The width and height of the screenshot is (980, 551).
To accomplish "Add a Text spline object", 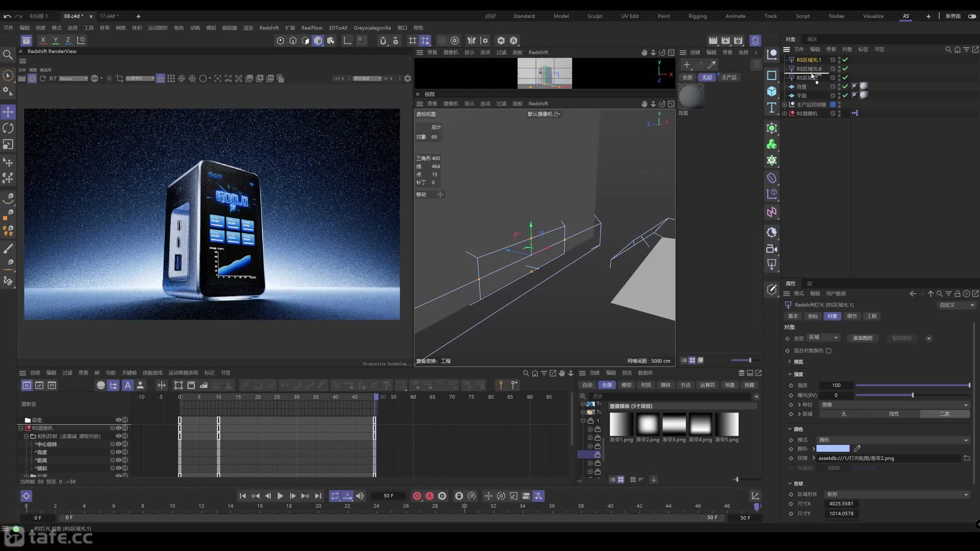I will pyautogui.click(x=771, y=108).
